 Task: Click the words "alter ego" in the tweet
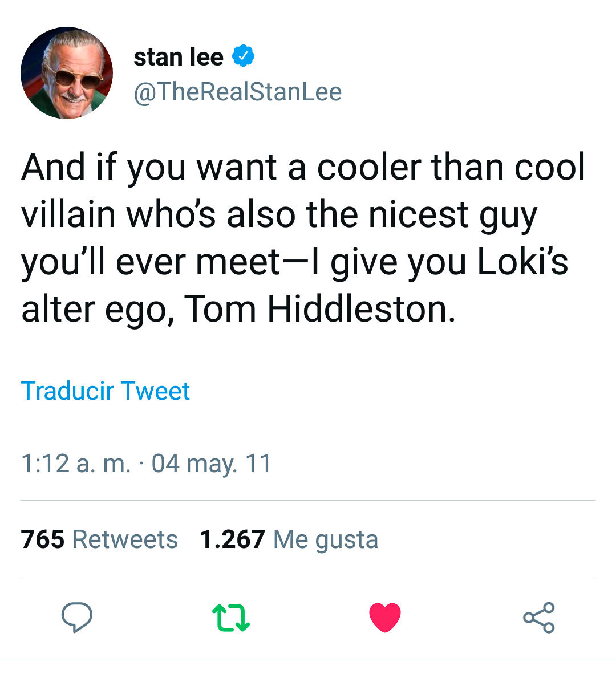click(x=94, y=308)
